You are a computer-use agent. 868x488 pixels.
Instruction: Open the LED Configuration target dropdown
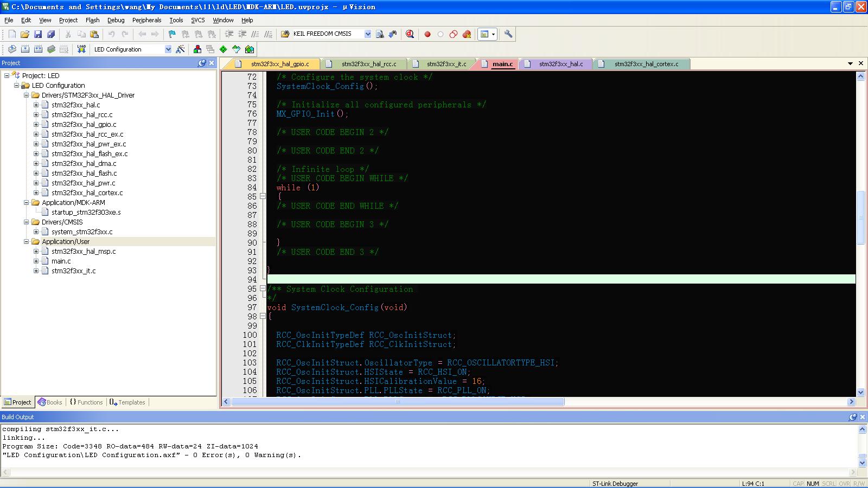pyautogui.click(x=168, y=49)
